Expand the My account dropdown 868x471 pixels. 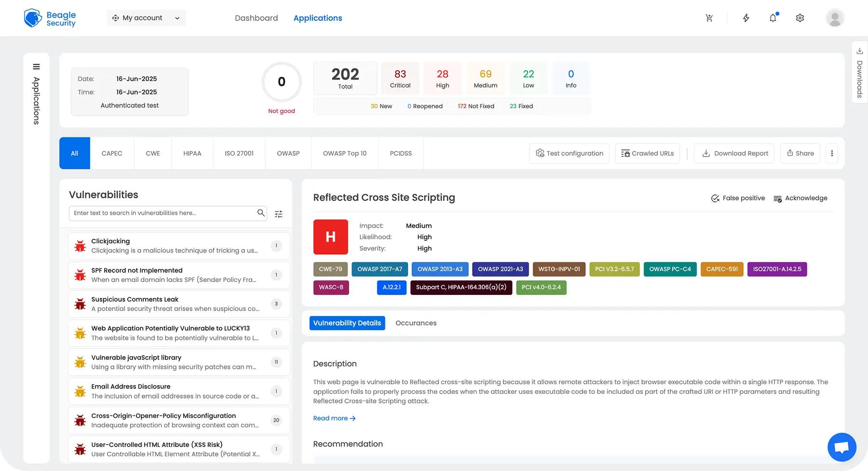146,18
